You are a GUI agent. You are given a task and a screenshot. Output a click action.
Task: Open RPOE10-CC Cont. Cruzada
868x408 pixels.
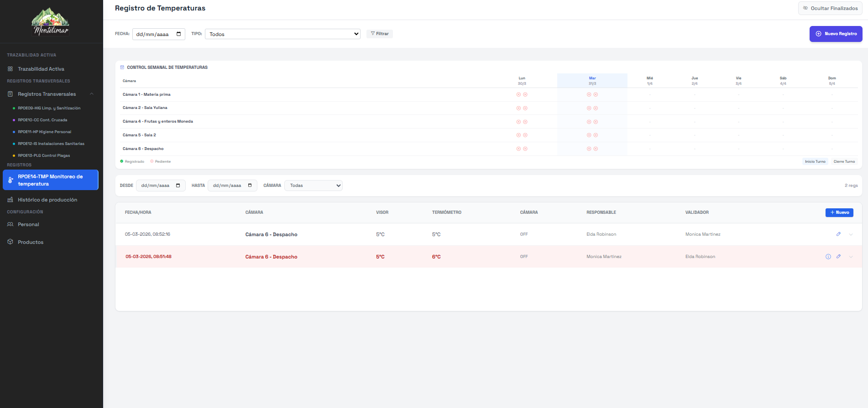tap(42, 120)
